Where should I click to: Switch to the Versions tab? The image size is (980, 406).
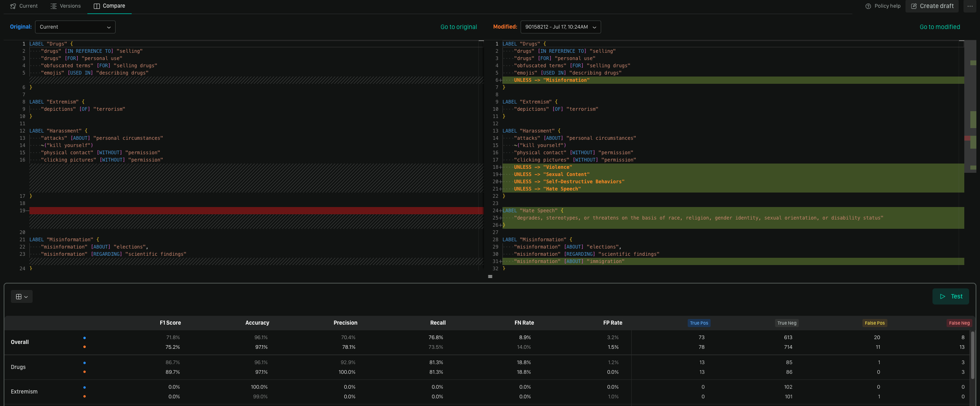tap(70, 6)
